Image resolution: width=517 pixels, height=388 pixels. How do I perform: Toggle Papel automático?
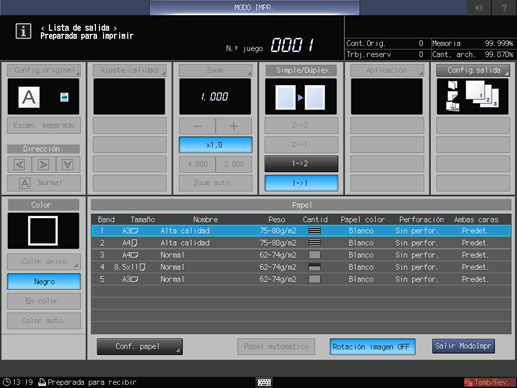[x=276, y=347]
